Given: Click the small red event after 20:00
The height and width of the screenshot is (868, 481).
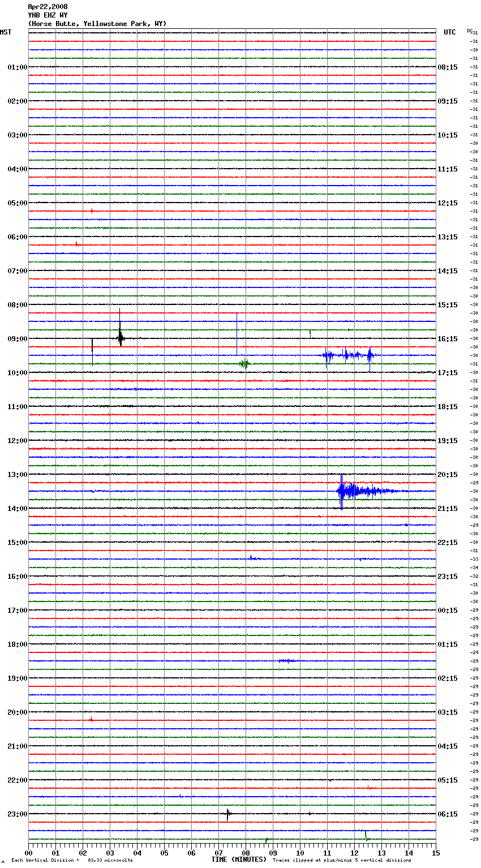Looking at the screenshot, I should coord(92,720).
